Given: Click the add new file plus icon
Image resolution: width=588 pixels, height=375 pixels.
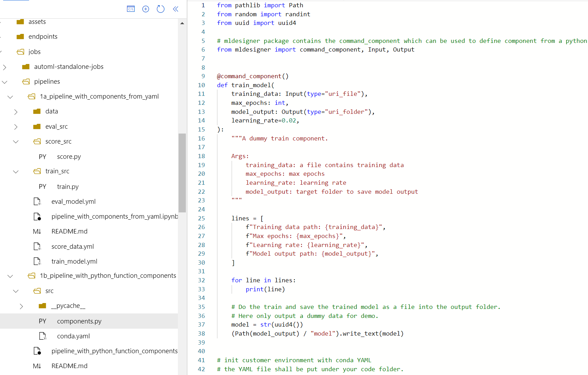Looking at the screenshot, I should (x=146, y=9).
